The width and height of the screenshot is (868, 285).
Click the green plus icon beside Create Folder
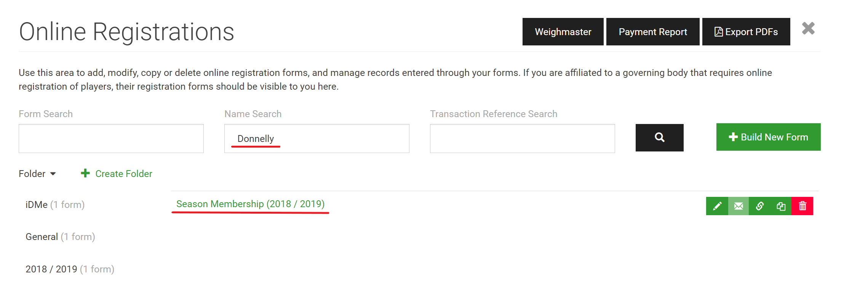point(85,174)
